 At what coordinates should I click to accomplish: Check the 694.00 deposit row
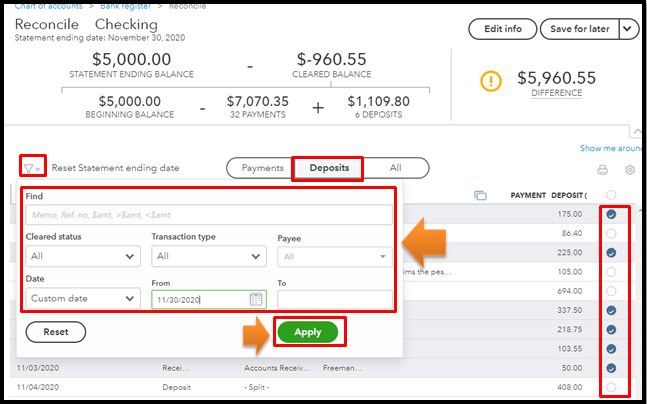click(x=610, y=290)
